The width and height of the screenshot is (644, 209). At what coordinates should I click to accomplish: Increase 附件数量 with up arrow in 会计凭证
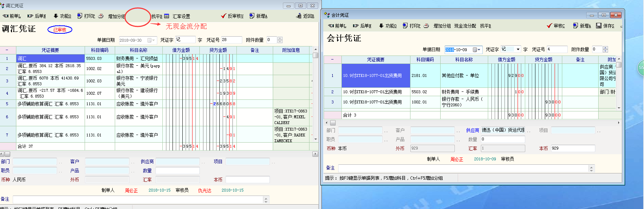point(605,48)
